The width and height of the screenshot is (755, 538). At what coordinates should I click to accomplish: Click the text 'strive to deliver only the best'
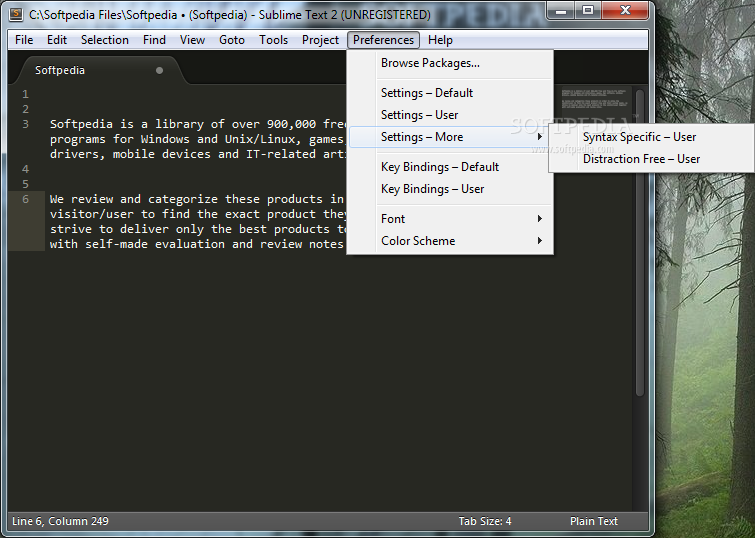click(158, 229)
